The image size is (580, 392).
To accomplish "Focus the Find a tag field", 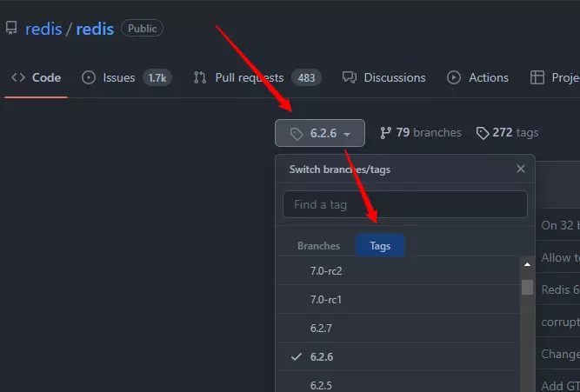I will point(404,204).
